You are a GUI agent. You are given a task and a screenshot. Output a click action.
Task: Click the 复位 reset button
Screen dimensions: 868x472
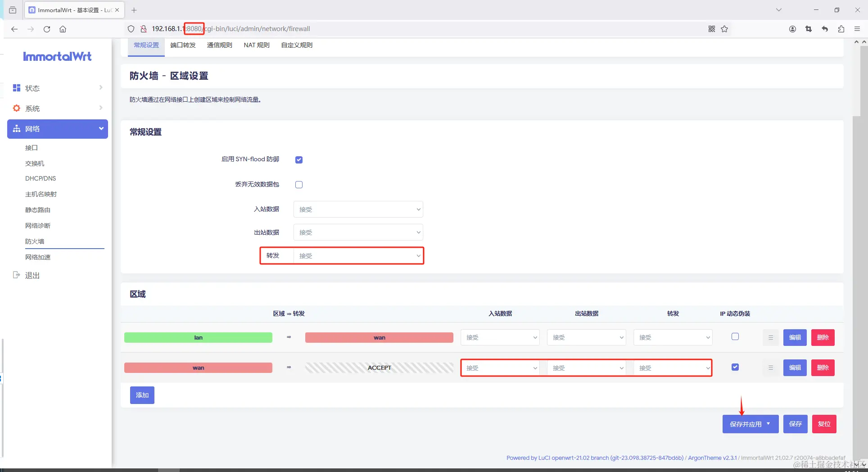click(x=824, y=424)
